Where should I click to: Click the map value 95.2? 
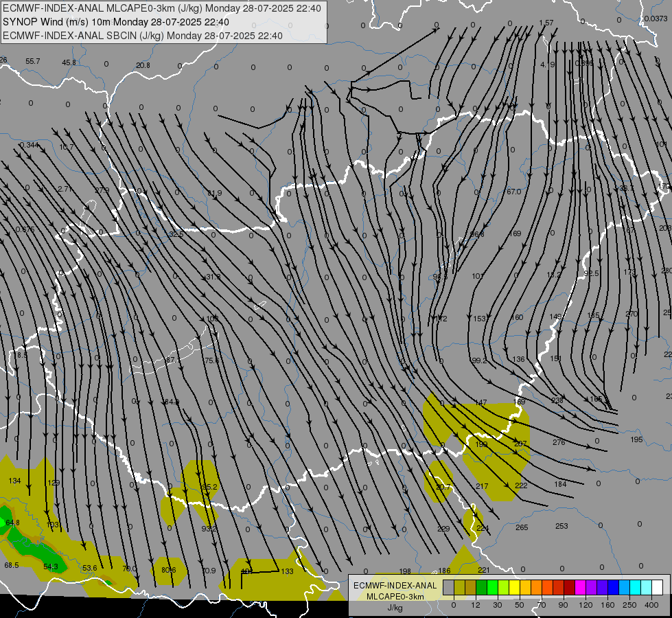coord(210,488)
